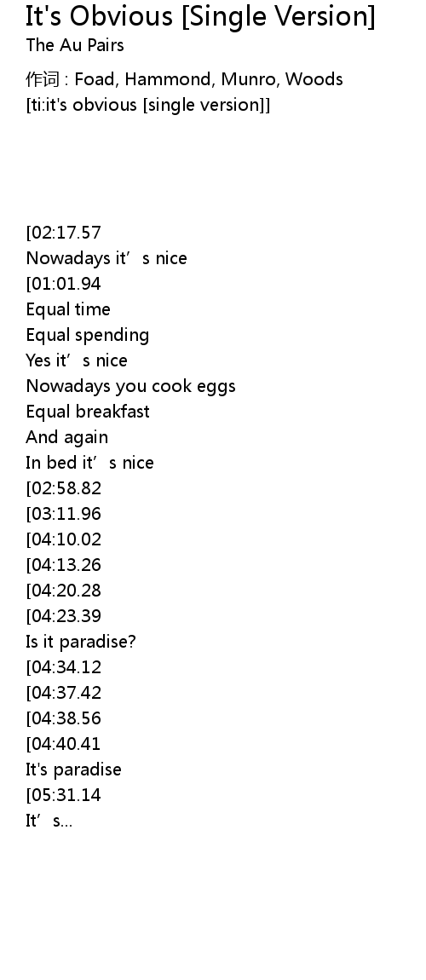Select the 04:34.12 timestamp

63,667
